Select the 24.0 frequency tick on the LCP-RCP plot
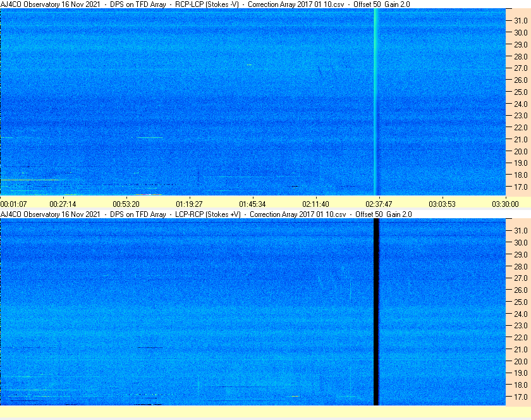The height and width of the screenshot is (420, 531). pyautogui.click(x=520, y=314)
